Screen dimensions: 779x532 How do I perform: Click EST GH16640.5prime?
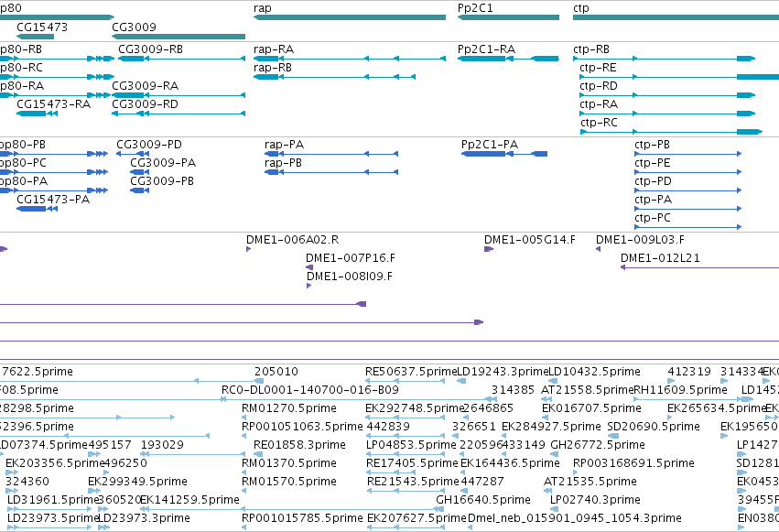point(483,500)
